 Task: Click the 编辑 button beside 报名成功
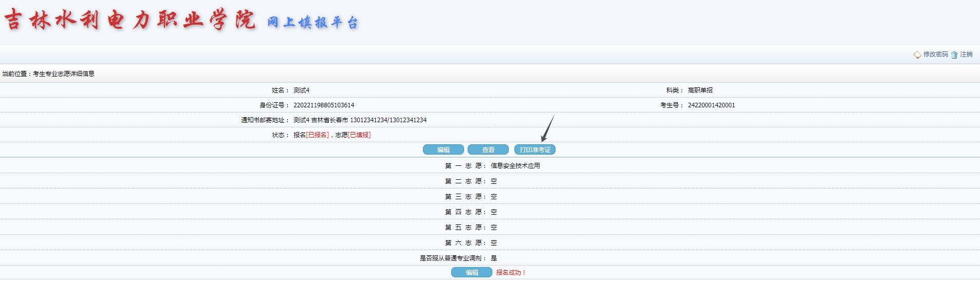pos(471,272)
